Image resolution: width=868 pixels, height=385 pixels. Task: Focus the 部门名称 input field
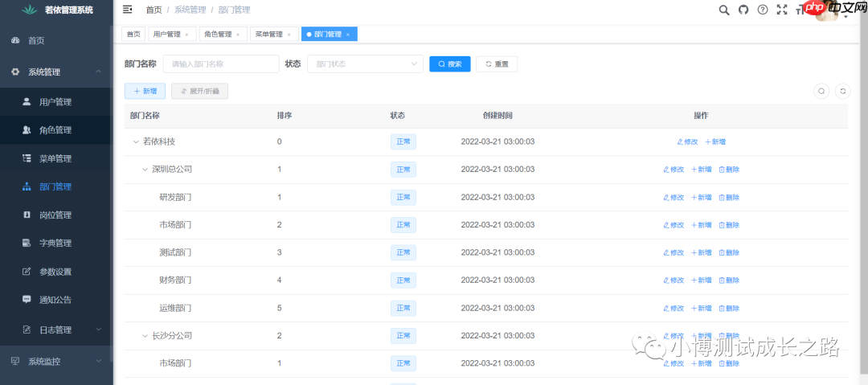click(221, 63)
